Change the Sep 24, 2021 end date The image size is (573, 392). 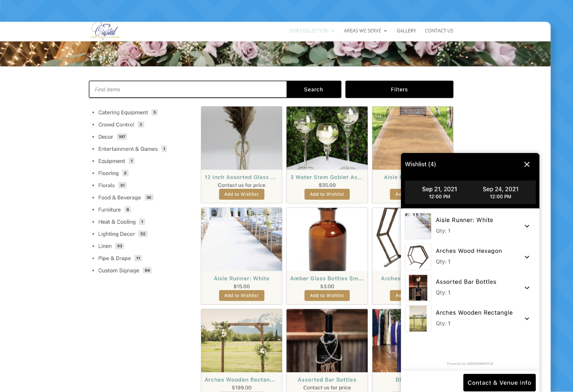(500, 192)
